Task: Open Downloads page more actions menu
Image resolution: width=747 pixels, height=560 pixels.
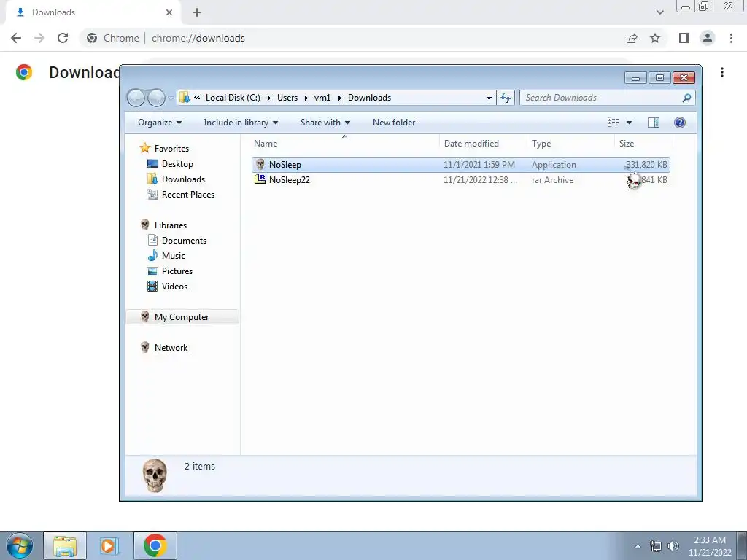Action: 722,72
